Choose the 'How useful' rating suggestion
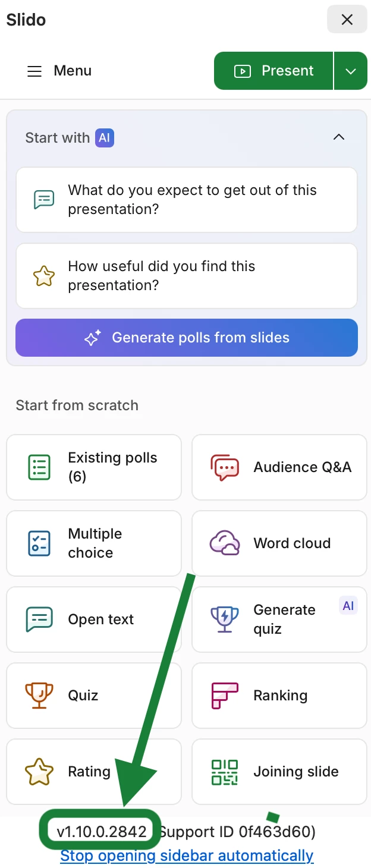 pyautogui.click(x=187, y=276)
